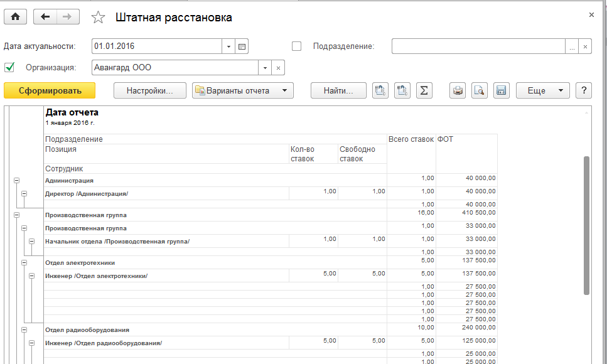Open the Дата актуальности dropdown

click(228, 46)
